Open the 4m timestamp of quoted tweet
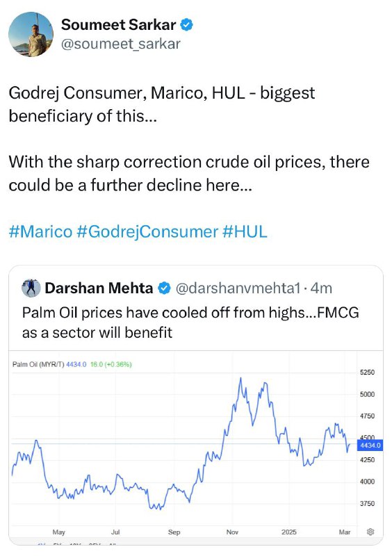 [x=321, y=288]
